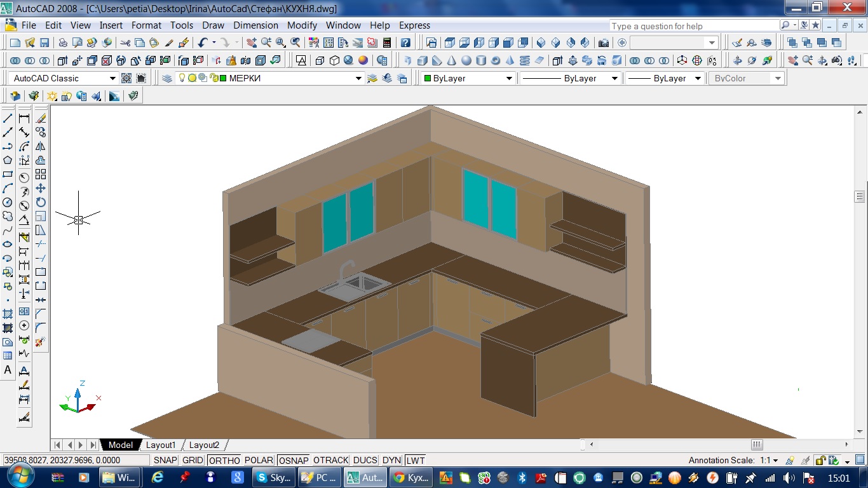Viewport: 868px width, 488px height.
Task: Select the Move modify tool
Action: [41, 188]
